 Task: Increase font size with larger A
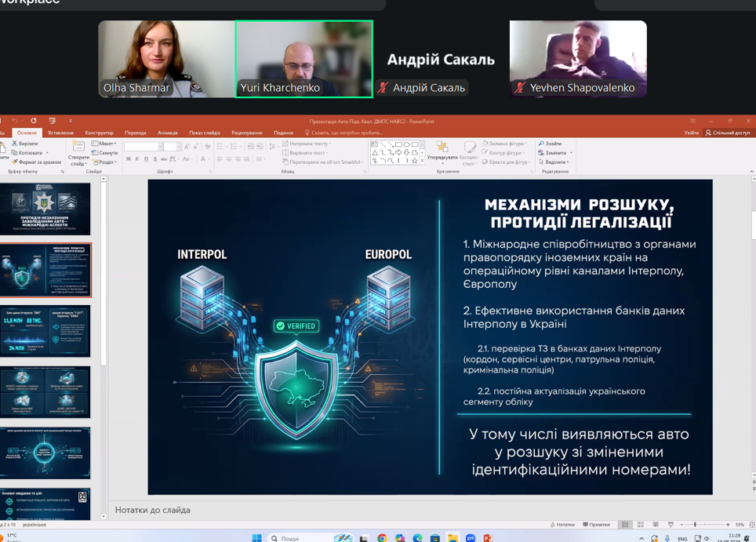(x=187, y=146)
